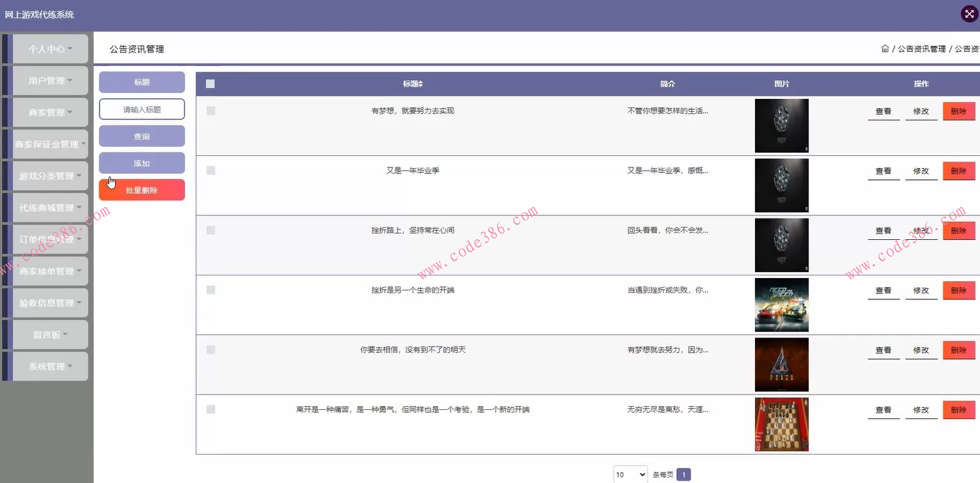This screenshot has width=980, height=483.
Task: Open chess thumbnail for row '离开是一种痛苦'
Action: 782,424
